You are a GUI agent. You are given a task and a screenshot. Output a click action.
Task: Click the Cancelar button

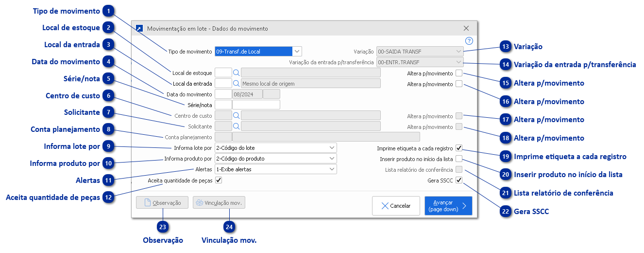coord(395,206)
